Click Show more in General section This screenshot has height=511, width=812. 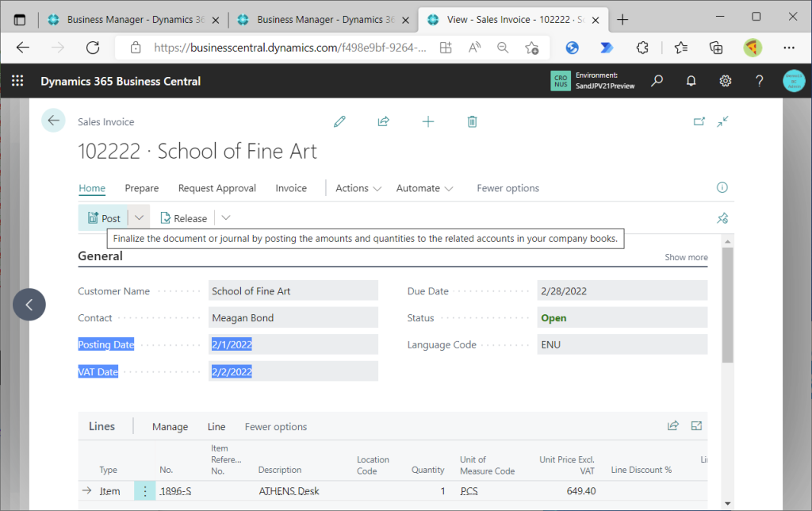pos(686,257)
